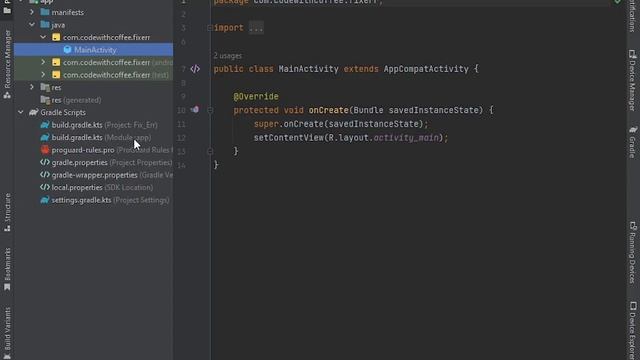Click the related XML file gutter icon
640x360 pixels.
click(195, 69)
